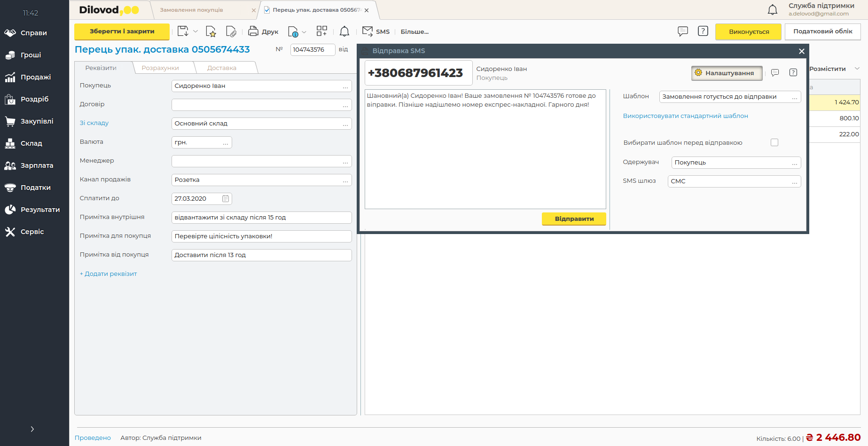
Task: Click Використовувати стандартний шаблон link
Action: pyautogui.click(x=685, y=116)
